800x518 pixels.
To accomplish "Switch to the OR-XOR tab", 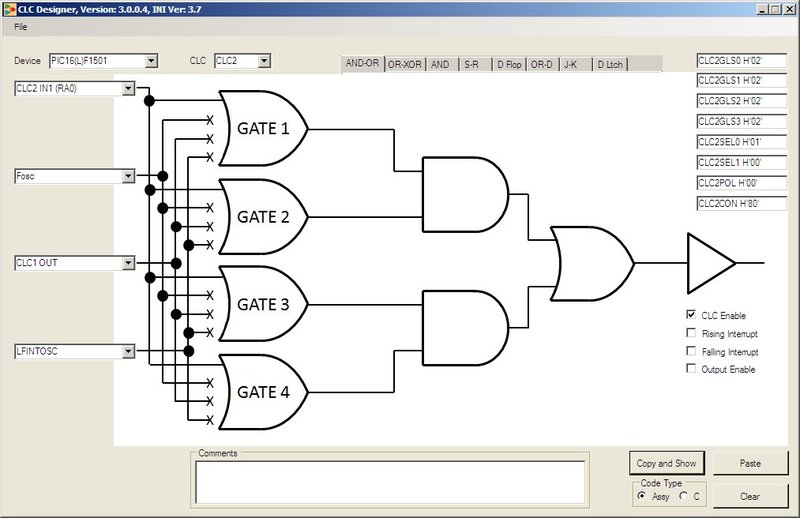I will click(405, 64).
